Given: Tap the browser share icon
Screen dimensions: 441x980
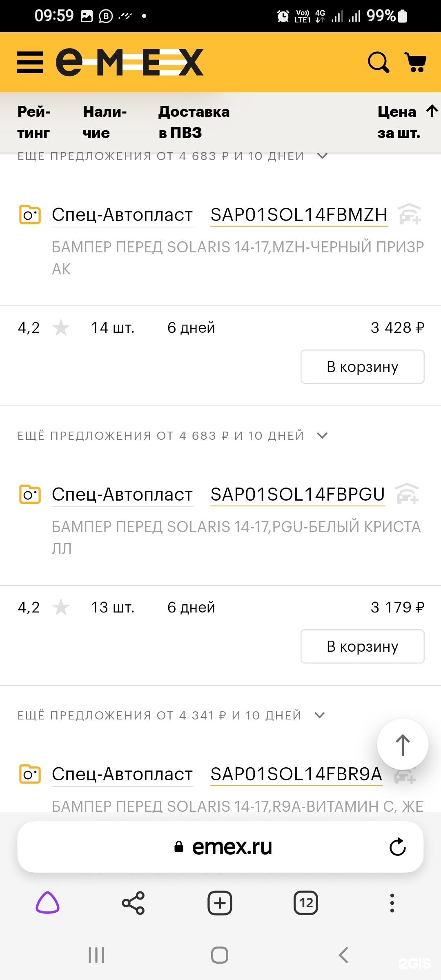Looking at the screenshot, I should pyautogui.click(x=134, y=903).
